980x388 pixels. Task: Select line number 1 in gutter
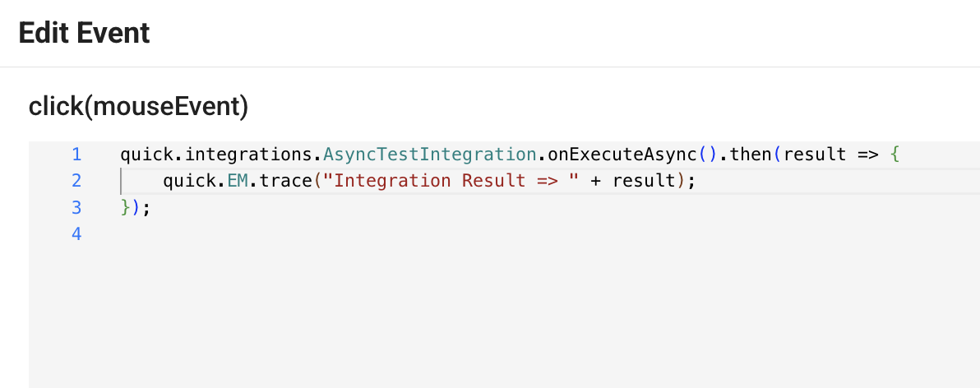coord(76,154)
